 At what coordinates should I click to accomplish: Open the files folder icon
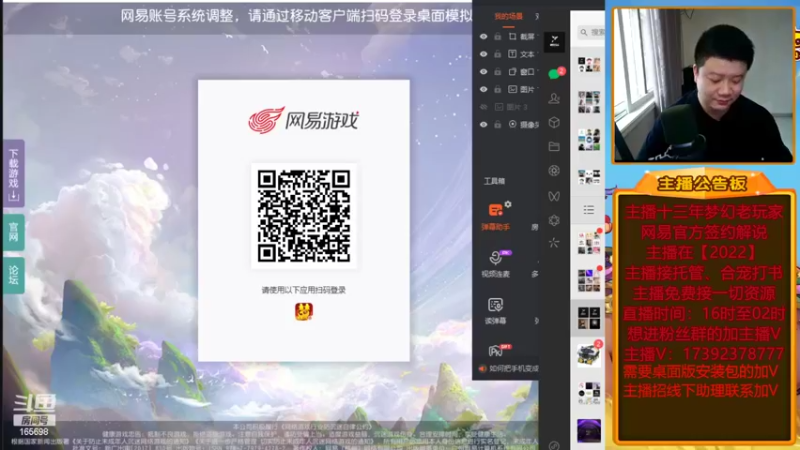click(554, 147)
